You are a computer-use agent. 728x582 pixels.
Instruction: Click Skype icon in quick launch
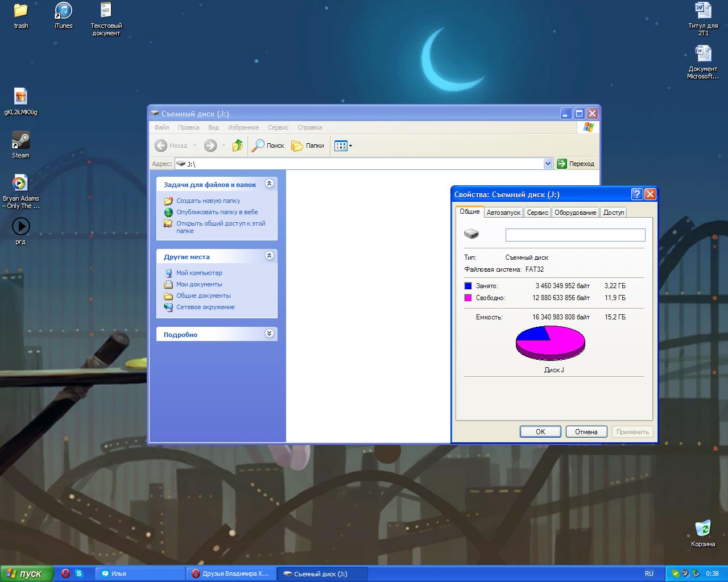tap(79, 573)
